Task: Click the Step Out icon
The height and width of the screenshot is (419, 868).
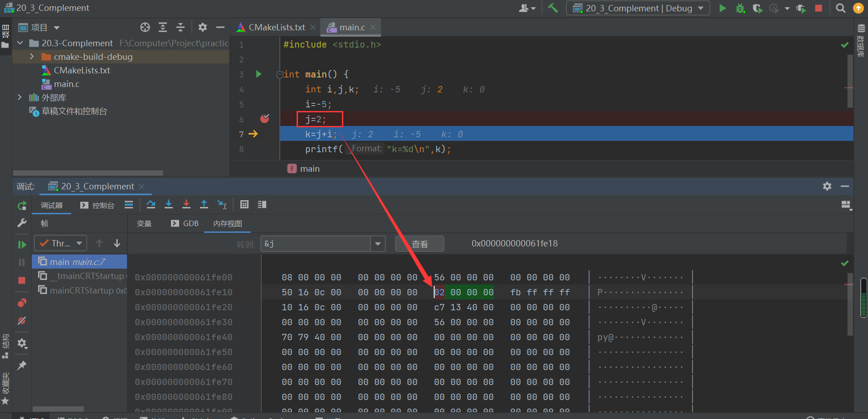Action: pos(204,205)
